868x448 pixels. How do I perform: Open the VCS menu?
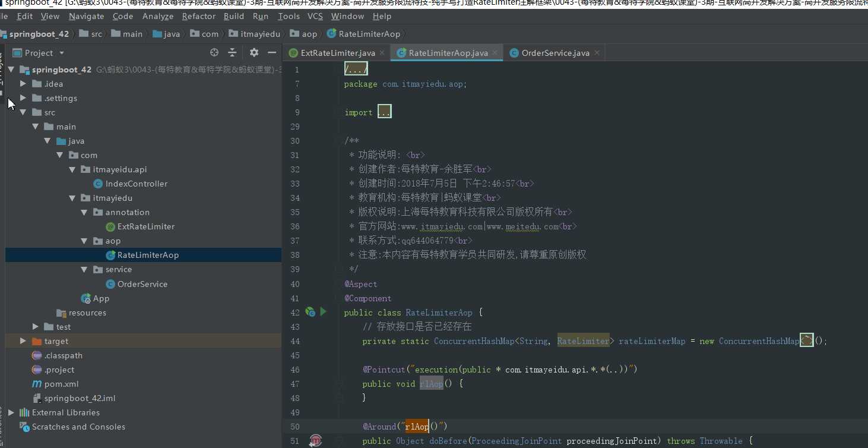[x=315, y=16]
